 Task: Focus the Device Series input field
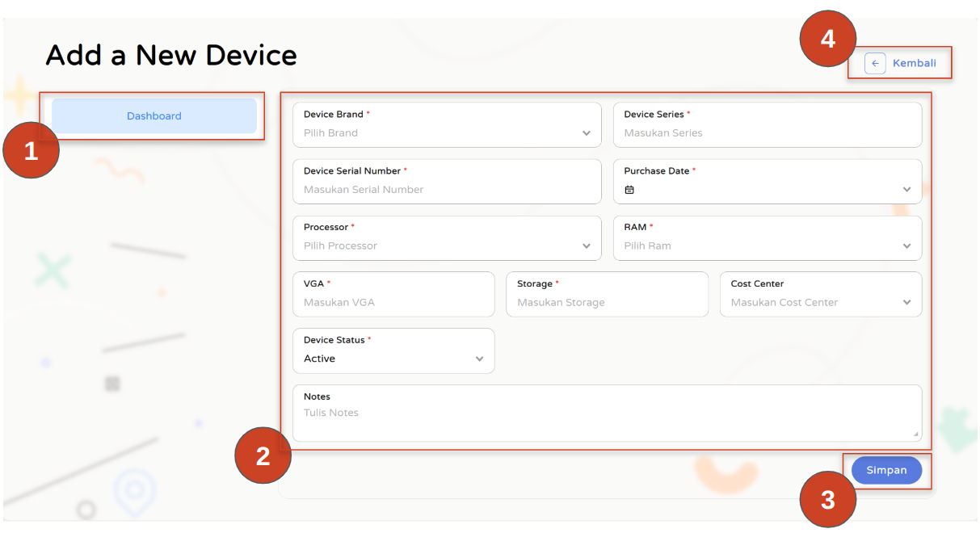click(766, 133)
